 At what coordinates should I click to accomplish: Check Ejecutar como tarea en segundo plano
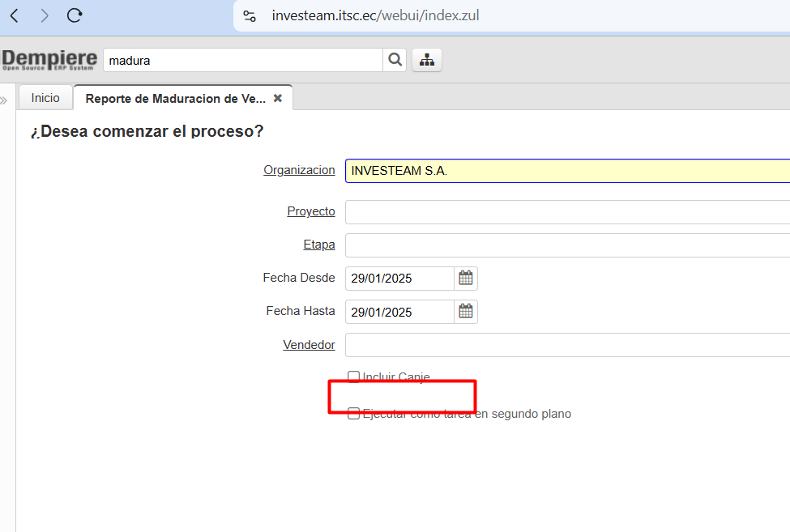353,414
